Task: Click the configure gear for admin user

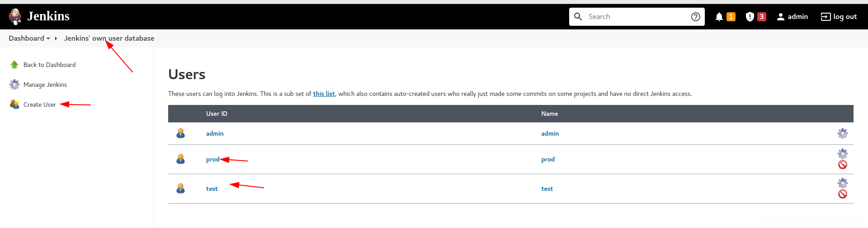Action: (842, 133)
